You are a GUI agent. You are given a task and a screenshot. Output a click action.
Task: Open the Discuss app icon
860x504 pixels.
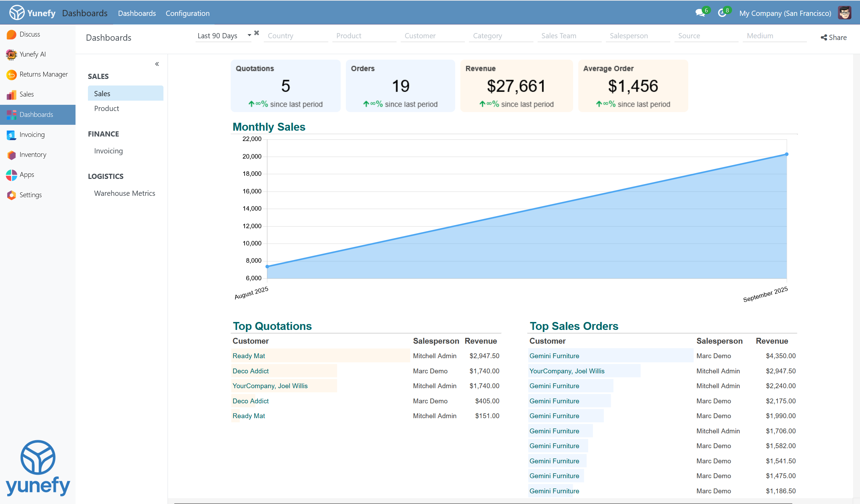pyautogui.click(x=11, y=34)
